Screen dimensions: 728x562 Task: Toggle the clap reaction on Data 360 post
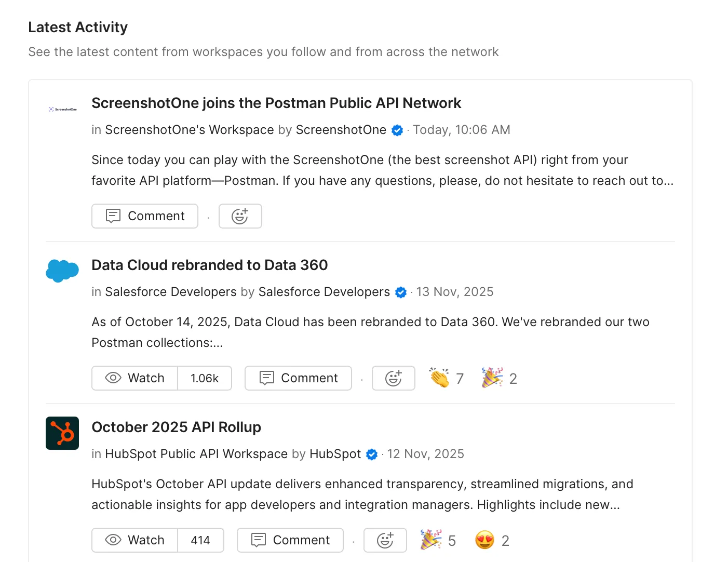[x=446, y=378]
